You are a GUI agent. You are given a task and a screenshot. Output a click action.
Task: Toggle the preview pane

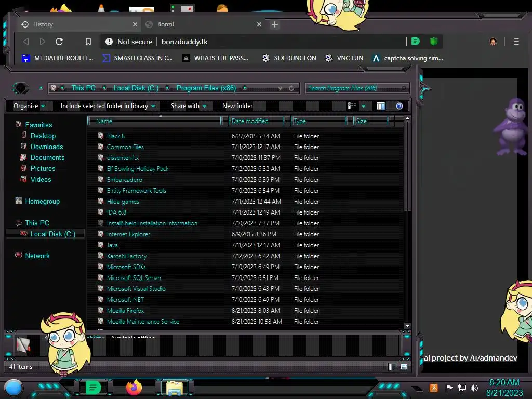381,106
